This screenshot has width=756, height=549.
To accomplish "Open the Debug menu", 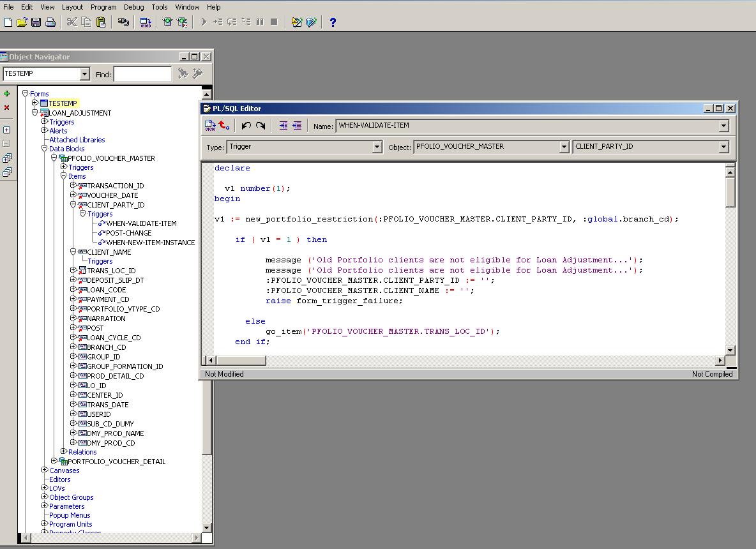I will tap(133, 7).
